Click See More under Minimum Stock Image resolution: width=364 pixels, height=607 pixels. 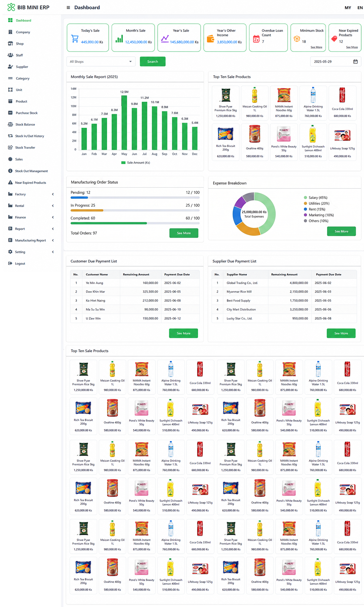tap(316, 47)
